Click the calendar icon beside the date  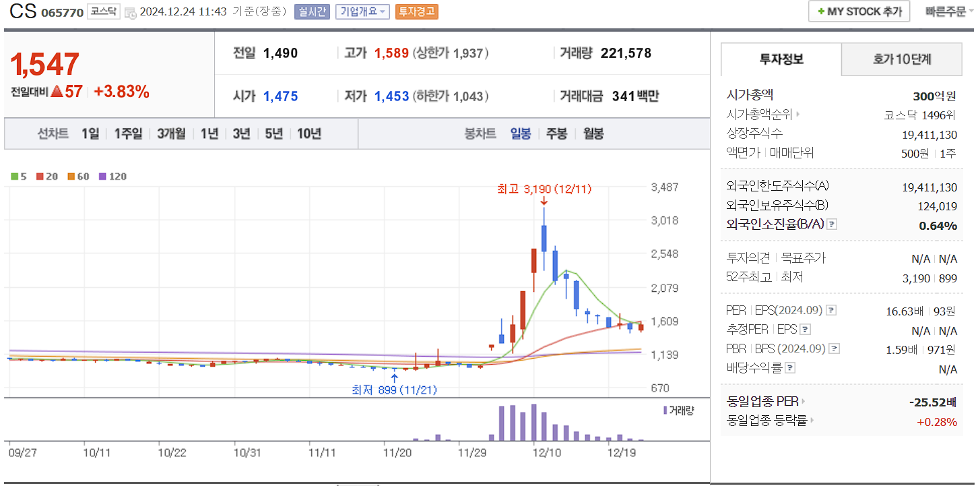(x=131, y=13)
